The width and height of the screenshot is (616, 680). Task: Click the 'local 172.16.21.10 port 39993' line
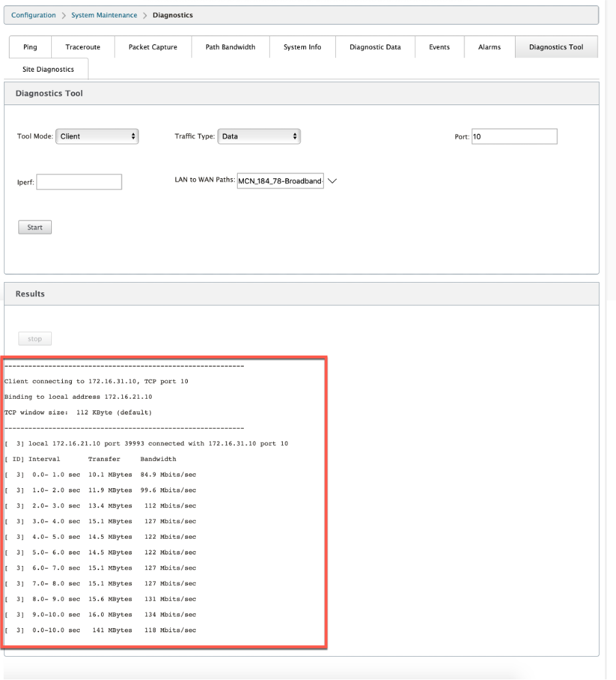(x=146, y=444)
